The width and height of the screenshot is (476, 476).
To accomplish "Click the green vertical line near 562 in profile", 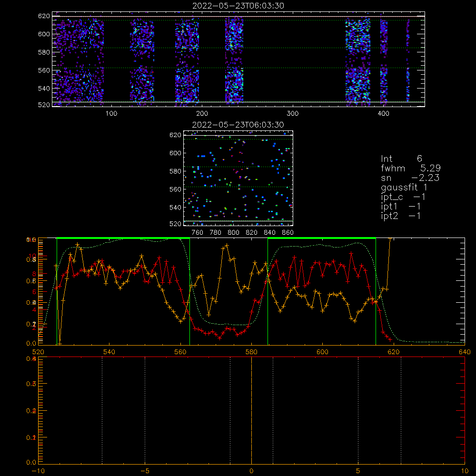I will coord(190,292).
